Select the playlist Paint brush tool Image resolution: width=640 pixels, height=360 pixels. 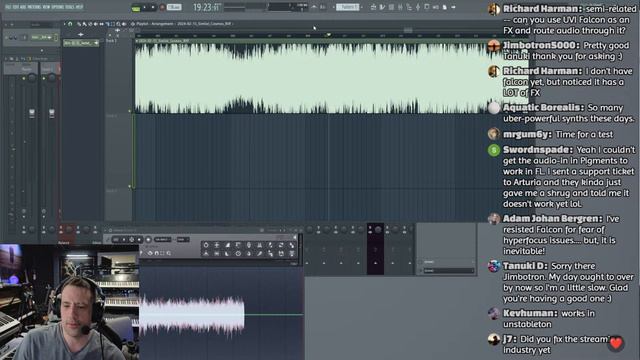[84, 24]
